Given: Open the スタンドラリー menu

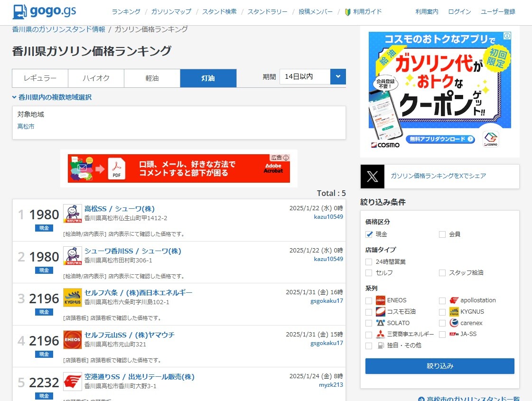Looking at the screenshot, I should point(267,12).
